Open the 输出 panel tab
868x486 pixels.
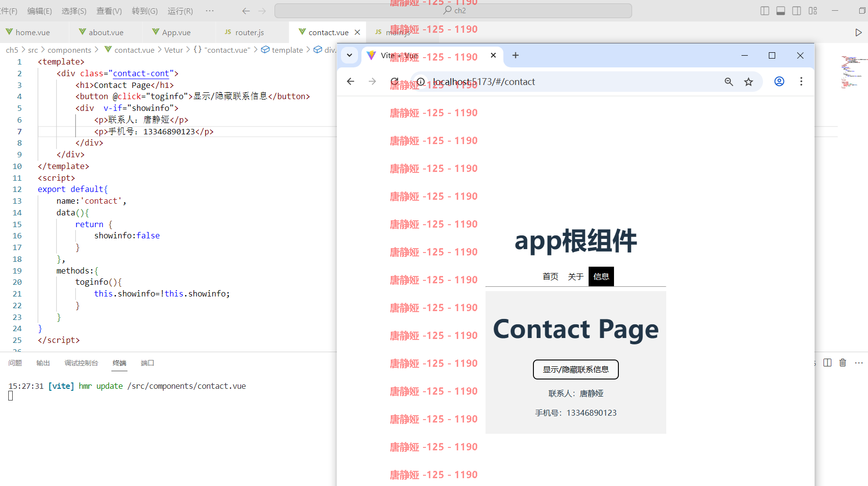43,363
